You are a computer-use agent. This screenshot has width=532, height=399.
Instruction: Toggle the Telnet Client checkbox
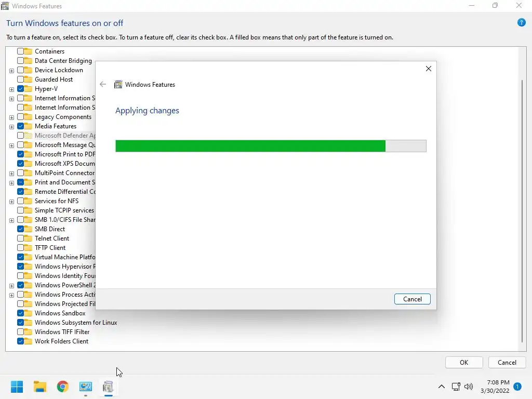[20, 238]
